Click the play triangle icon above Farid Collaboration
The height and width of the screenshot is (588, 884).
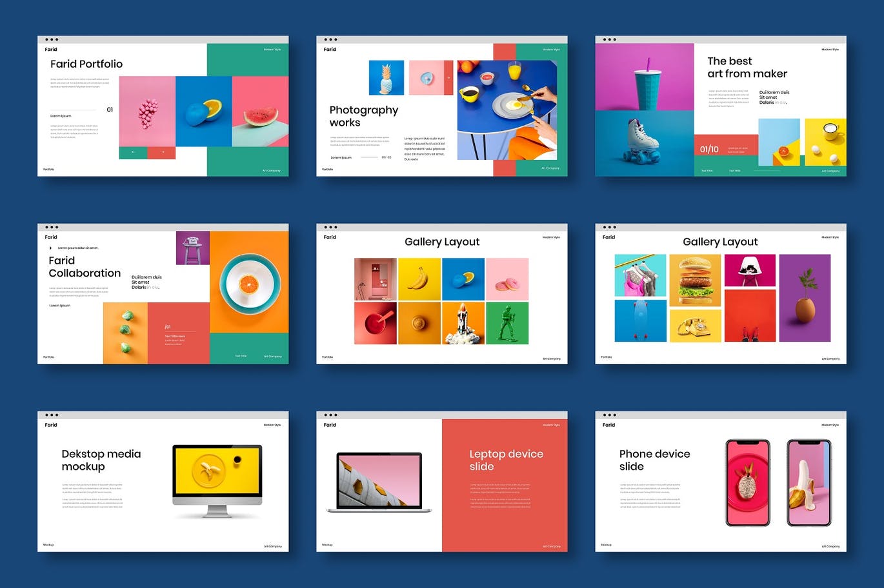pos(51,248)
